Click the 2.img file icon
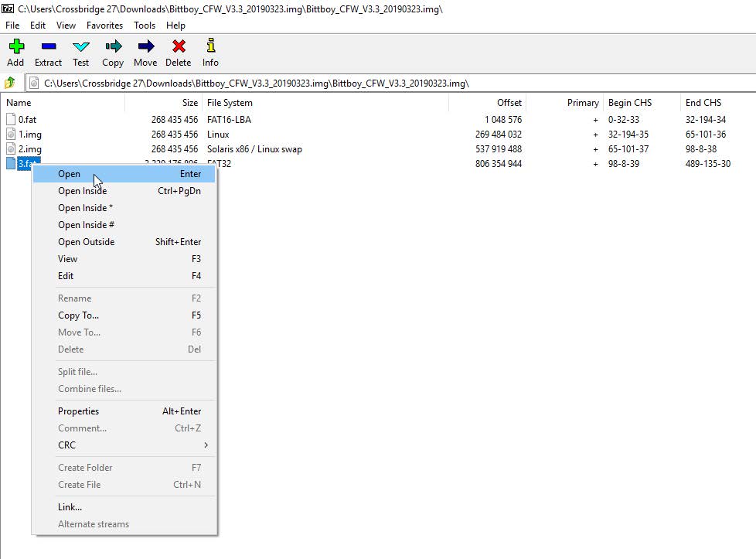Screen dimensions: 756x559 click(x=11, y=148)
